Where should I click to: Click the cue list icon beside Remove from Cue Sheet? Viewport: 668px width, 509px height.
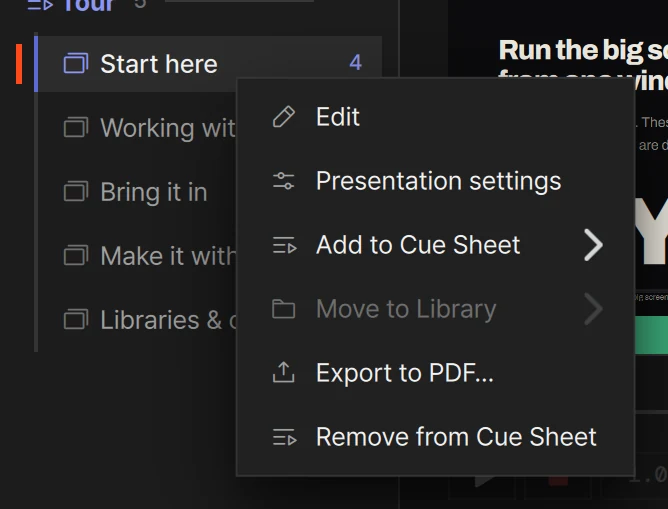(x=285, y=437)
